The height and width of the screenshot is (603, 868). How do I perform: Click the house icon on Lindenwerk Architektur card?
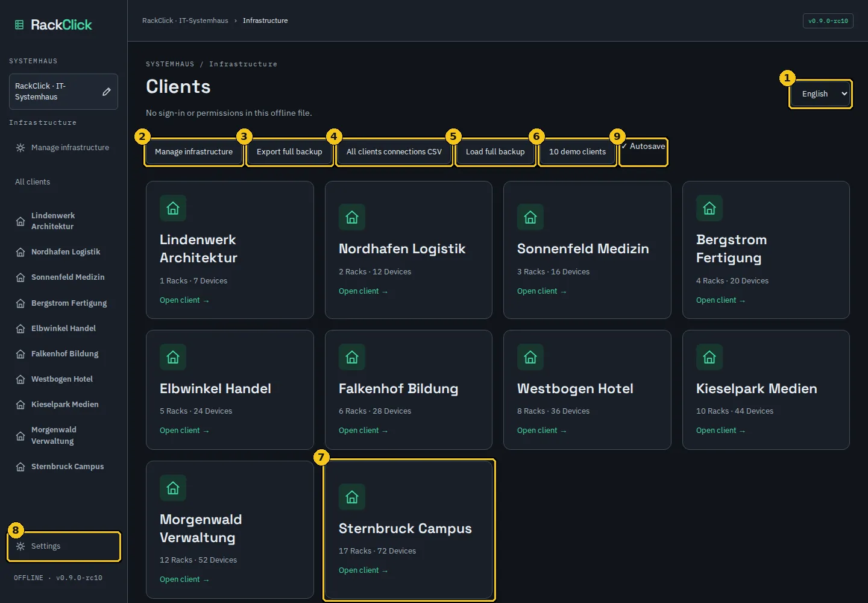[x=173, y=209]
